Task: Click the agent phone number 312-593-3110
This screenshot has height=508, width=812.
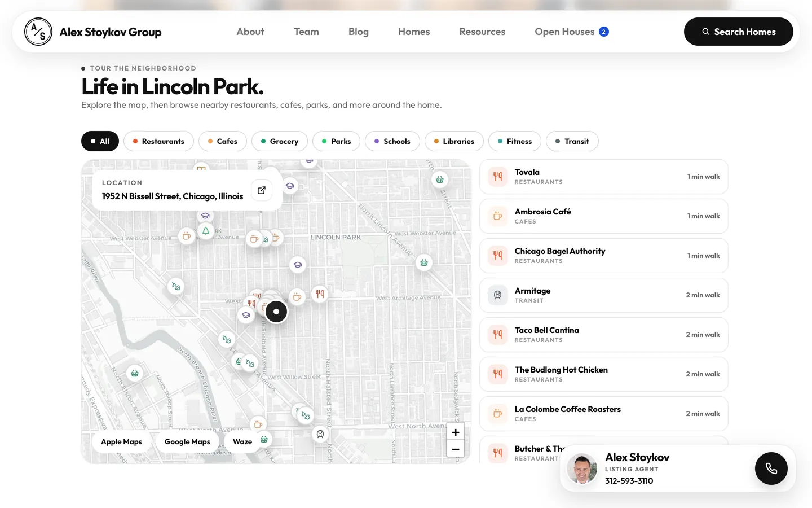Action: (629, 481)
